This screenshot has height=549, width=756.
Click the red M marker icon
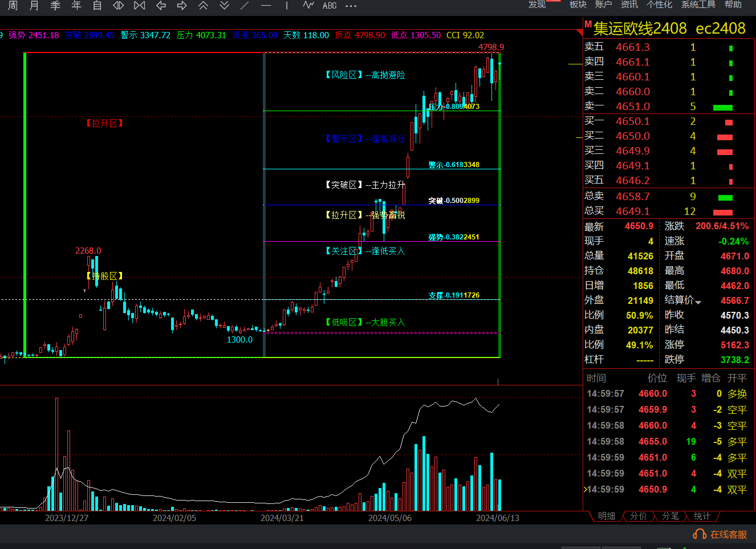click(x=588, y=23)
